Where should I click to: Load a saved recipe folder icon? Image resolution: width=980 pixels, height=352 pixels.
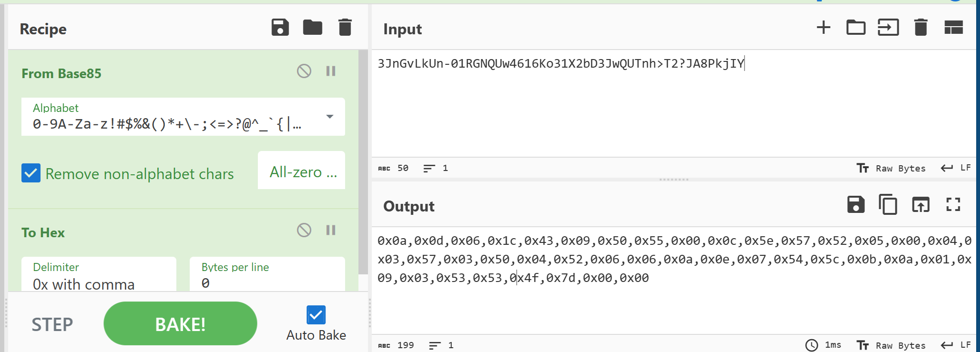click(313, 28)
